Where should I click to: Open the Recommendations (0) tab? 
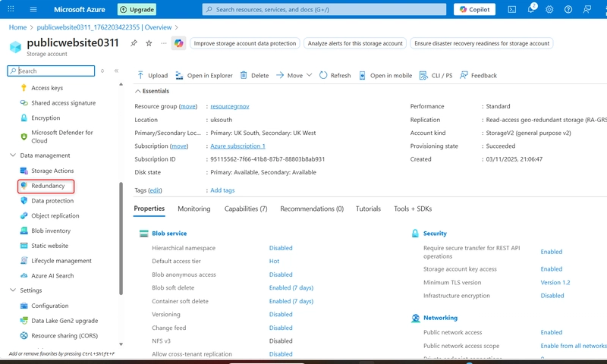311,209
